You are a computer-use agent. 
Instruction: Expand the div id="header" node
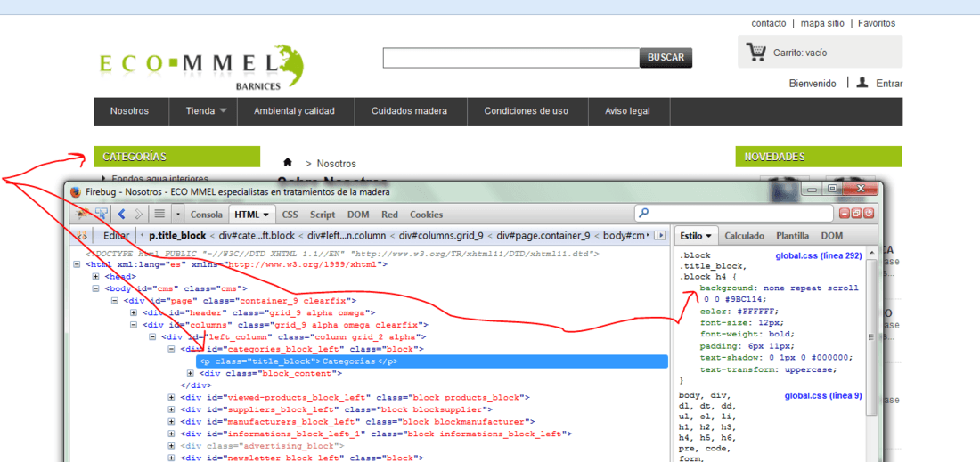(134, 312)
